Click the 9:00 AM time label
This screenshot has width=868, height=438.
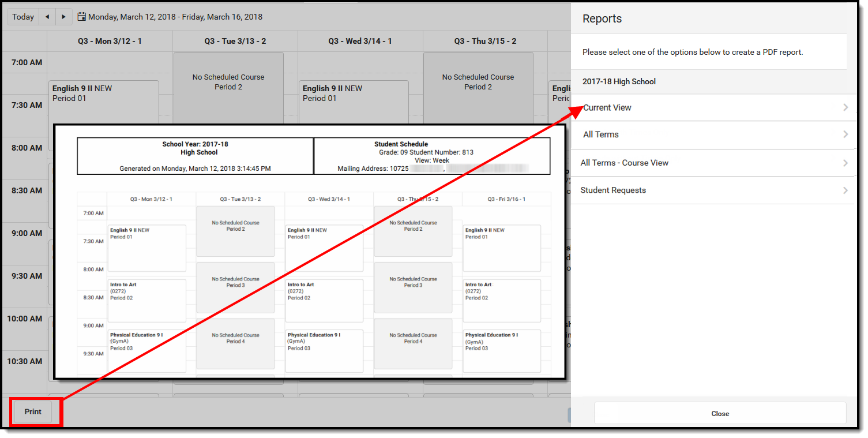pos(27,233)
